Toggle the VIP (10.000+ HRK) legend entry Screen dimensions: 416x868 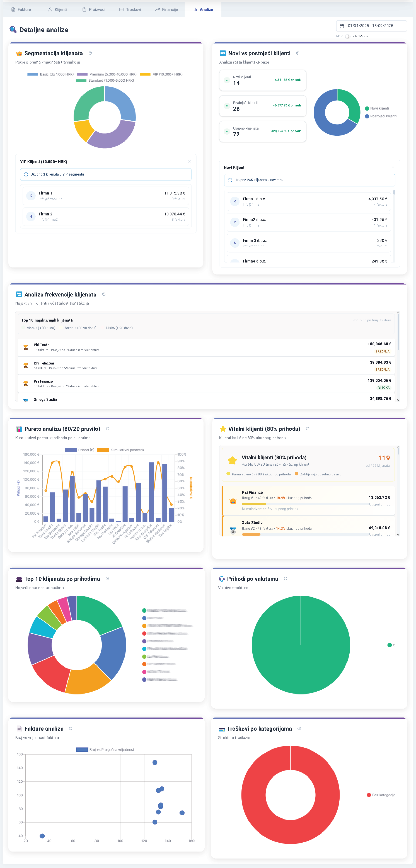click(161, 74)
